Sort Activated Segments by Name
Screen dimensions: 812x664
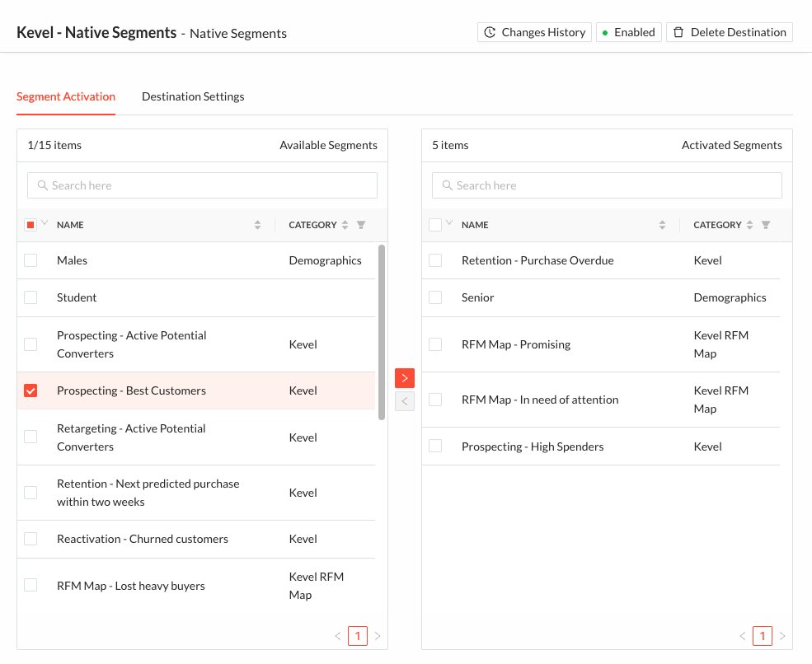coord(662,225)
